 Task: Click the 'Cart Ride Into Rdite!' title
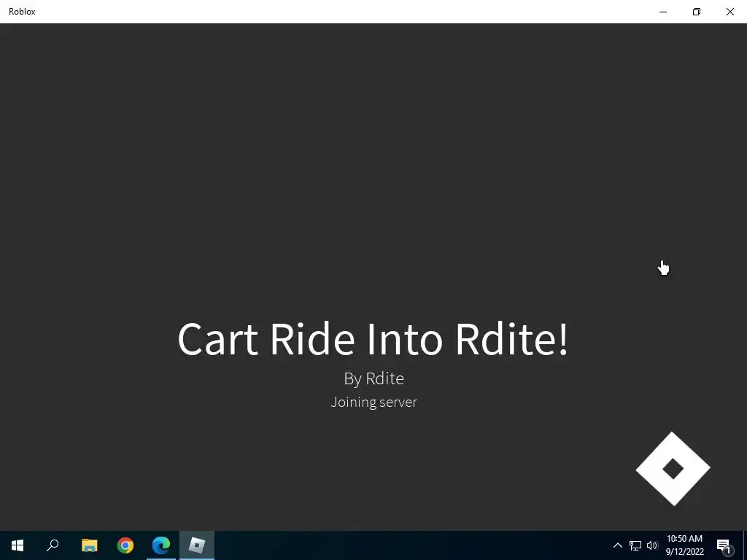[373, 339]
